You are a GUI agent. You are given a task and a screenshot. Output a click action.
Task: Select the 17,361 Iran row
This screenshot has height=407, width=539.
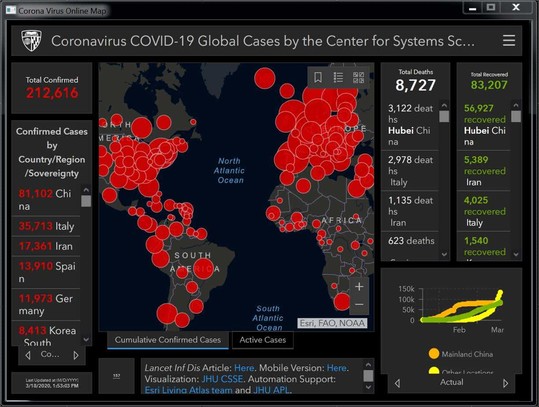coord(46,246)
